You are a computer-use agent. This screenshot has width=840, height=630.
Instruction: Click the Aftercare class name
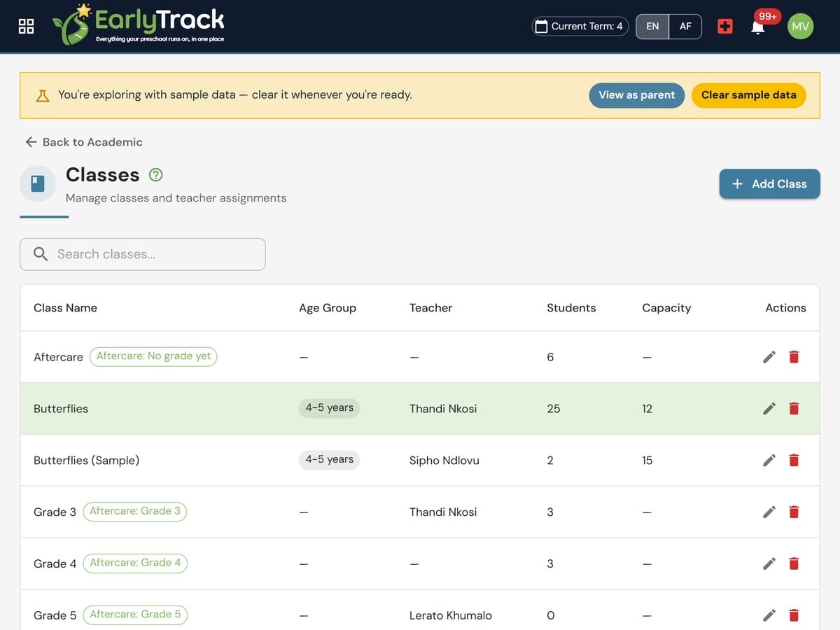pos(58,357)
